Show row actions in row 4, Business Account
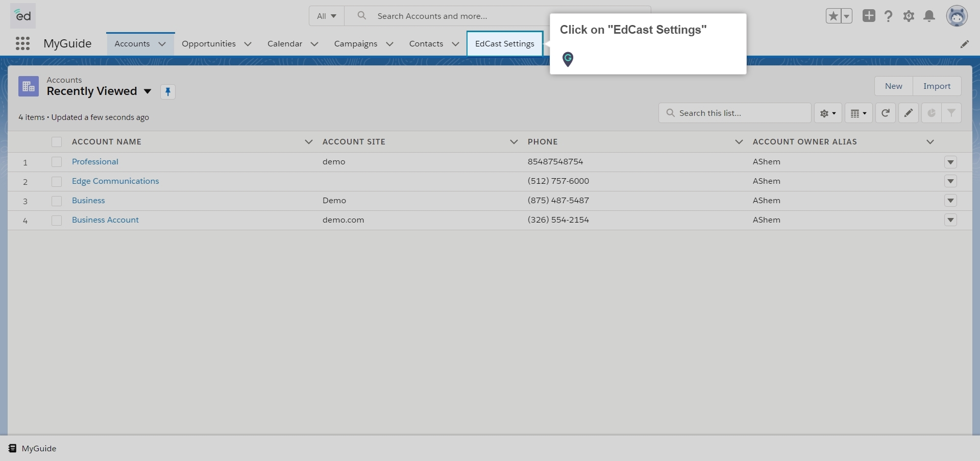This screenshot has height=461, width=980. [950, 220]
